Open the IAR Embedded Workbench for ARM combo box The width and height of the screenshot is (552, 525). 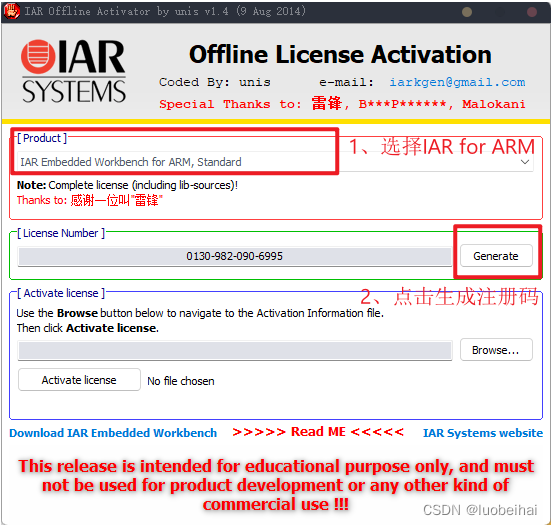275,162
